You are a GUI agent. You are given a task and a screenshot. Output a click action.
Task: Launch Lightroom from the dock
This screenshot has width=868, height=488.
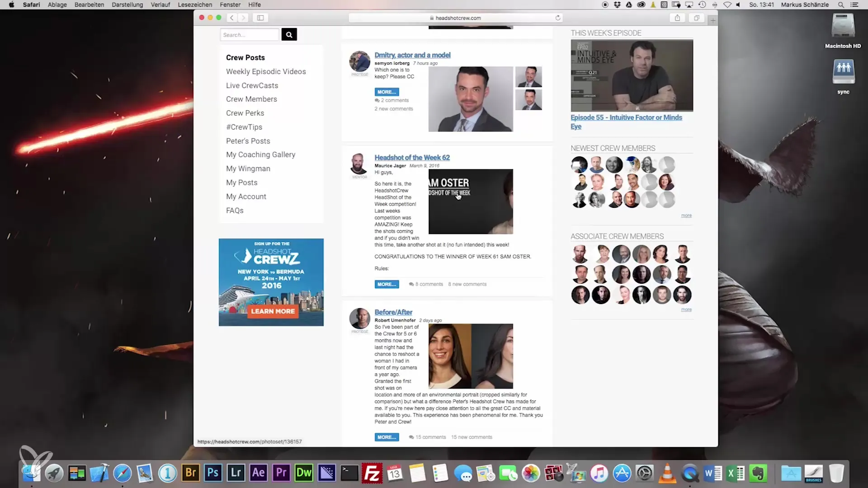tap(236, 473)
